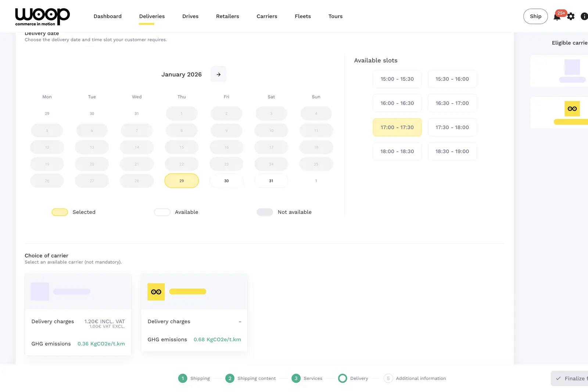The height and width of the screenshot is (392, 588).
Task: Open the Dashboard tab
Action: [107, 17]
